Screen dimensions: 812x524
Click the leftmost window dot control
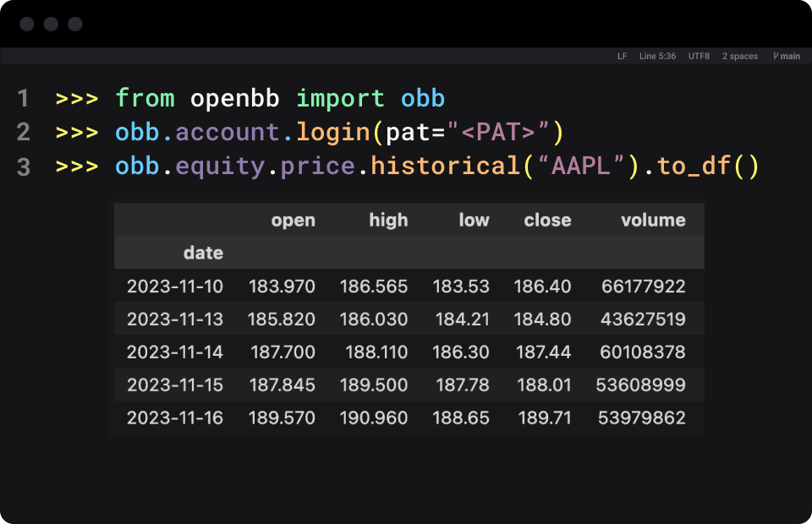click(27, 25)
